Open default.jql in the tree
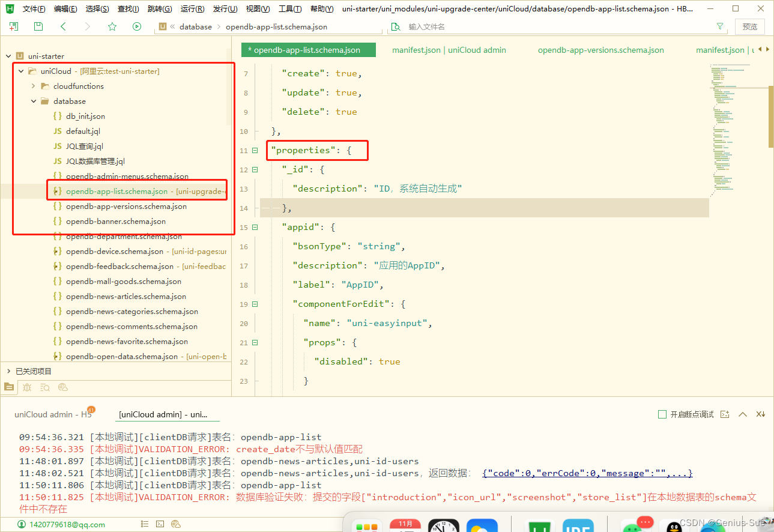Screen dimensions: 774x532 (x=83, y=131)
